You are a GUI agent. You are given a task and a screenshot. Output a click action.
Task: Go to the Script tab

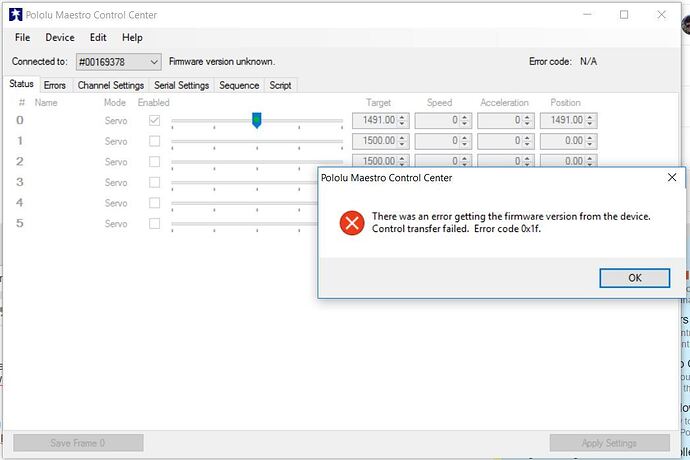(281, 86)
